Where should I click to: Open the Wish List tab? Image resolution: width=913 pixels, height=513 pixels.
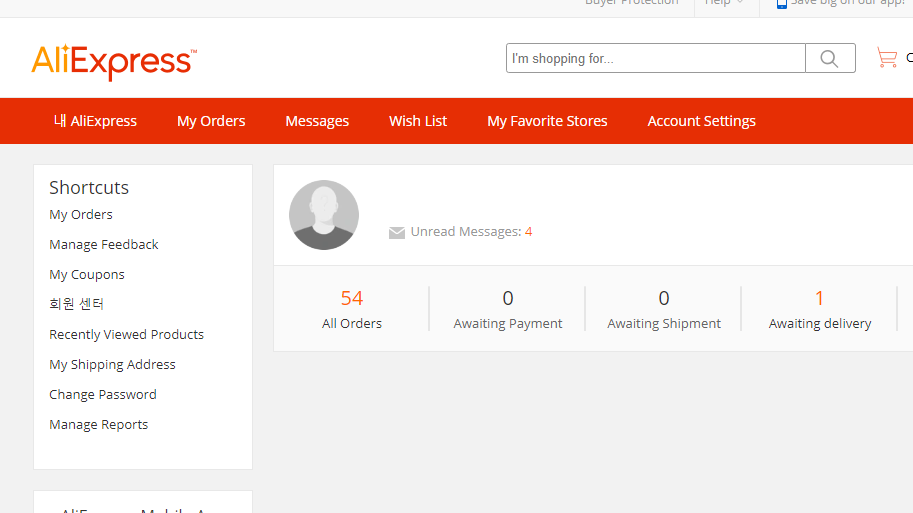point(418,121)
